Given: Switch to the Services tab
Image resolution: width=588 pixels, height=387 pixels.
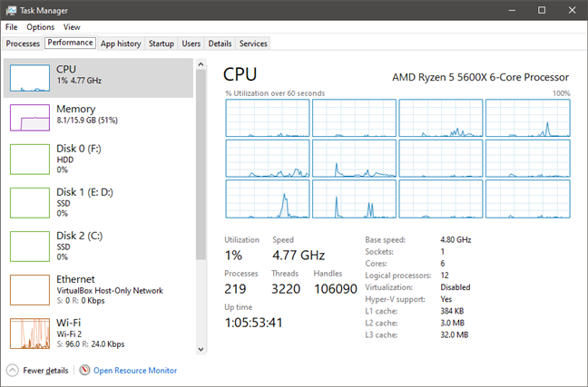Looking at the screenshot, I should click(253, 44).
